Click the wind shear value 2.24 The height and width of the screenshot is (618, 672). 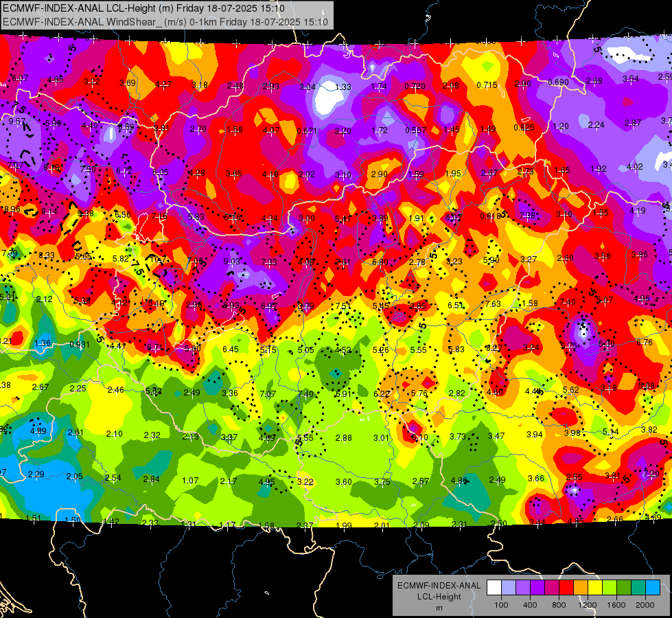point(596,125)
